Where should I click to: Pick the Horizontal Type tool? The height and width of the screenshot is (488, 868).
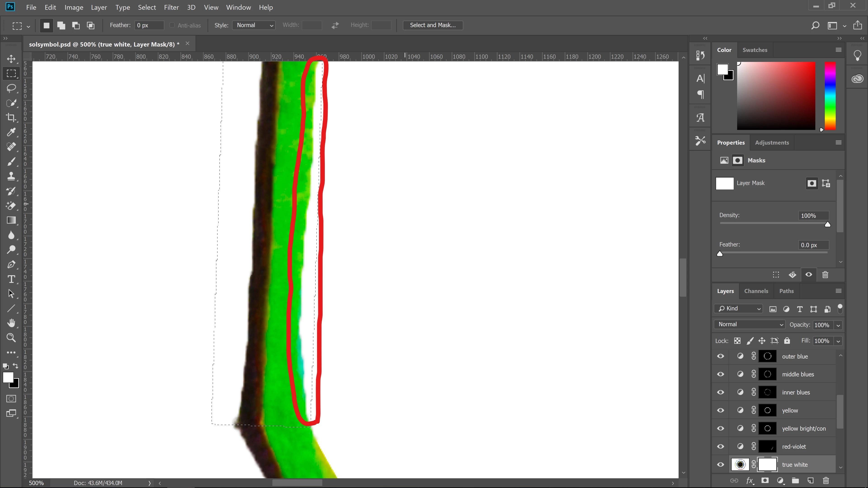[x=11, y=279]
